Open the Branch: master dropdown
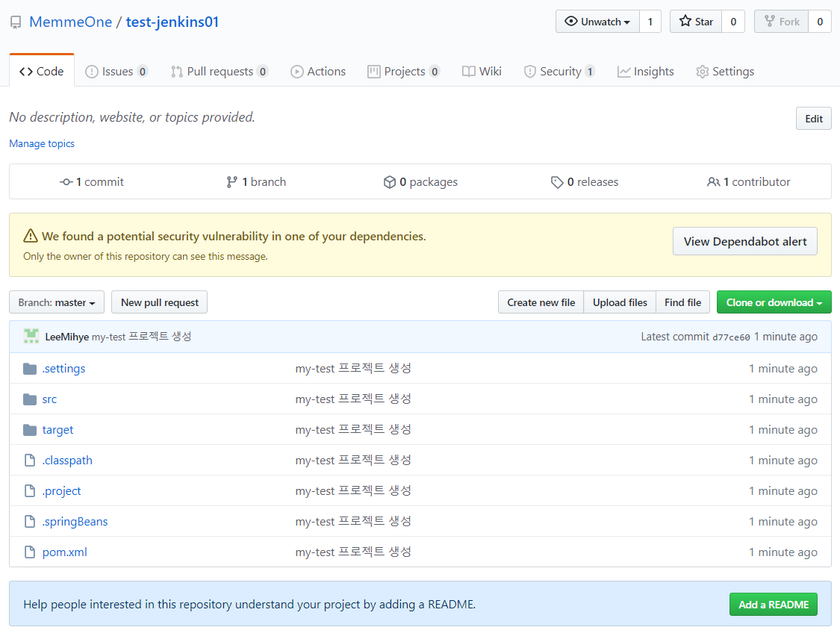The height and width of the screenshot is (633, 840). pos(57,302)
